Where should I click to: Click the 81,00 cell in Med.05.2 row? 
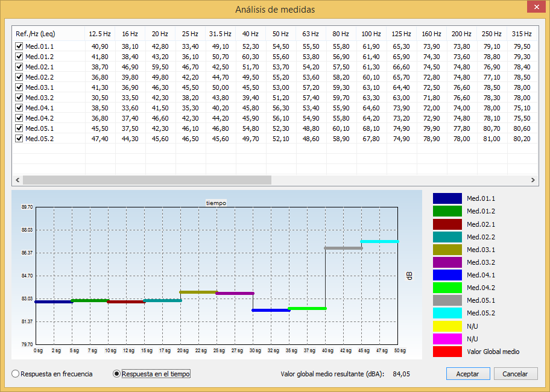pos(492,139)
